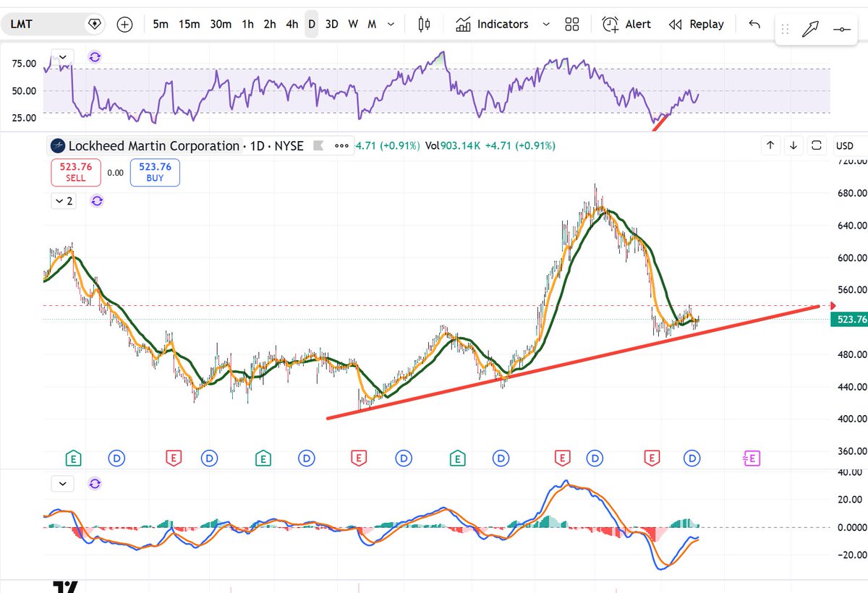Select the 2h interval
Image resolution: width=868 pixels, height=593 pixels.
click(x=270, y=24)
